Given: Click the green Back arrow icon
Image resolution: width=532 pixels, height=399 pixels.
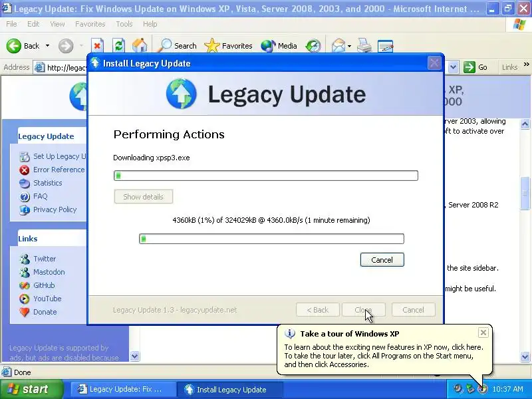Looking at the screenshot, I should (x=13, y=46).
